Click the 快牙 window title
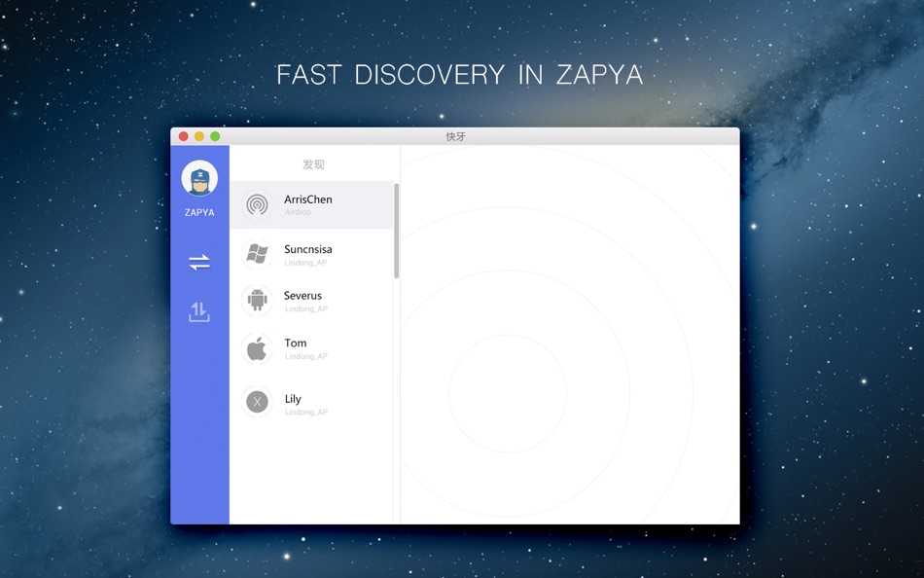This screenshot has height=578, width=924. pos(455,137)
